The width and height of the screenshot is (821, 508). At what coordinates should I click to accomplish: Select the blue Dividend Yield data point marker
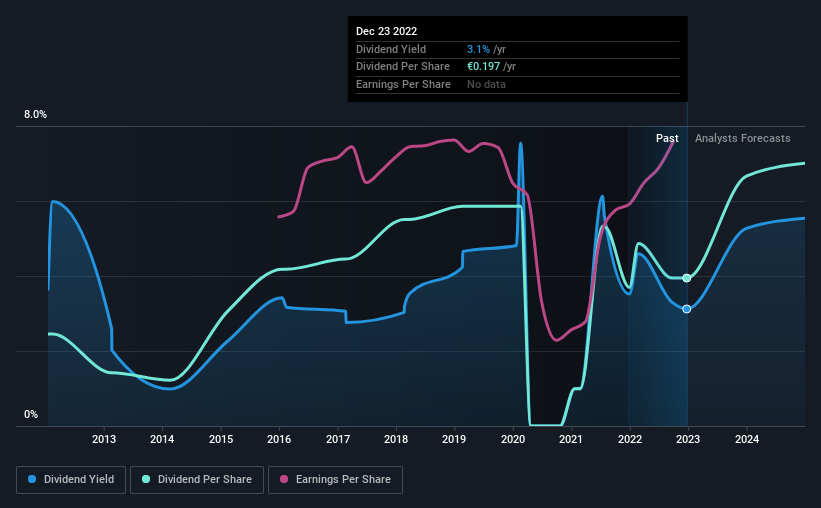[686, 309]
